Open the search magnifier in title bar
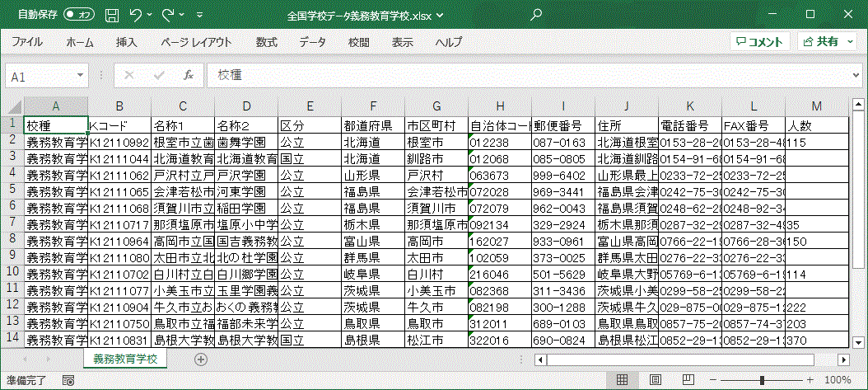868x390 pixels. click(536, 15)
